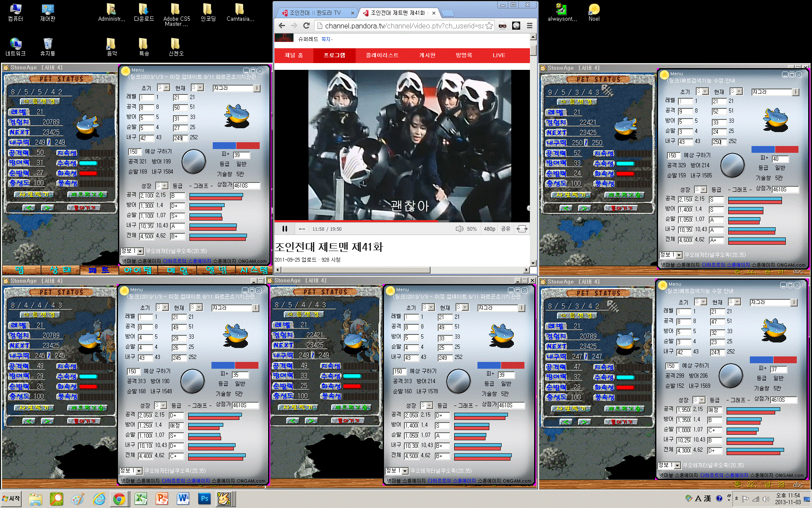Open the 컴퓨터 desktop icon
The image size is (812, 508).
click(x=15, y=12)
